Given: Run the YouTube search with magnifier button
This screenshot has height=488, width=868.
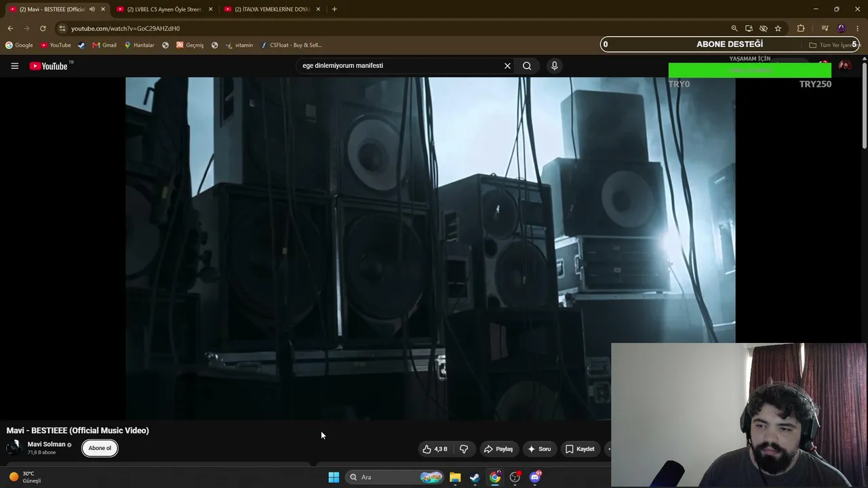Looking at the screenshot, I should [x=527, y=66].
